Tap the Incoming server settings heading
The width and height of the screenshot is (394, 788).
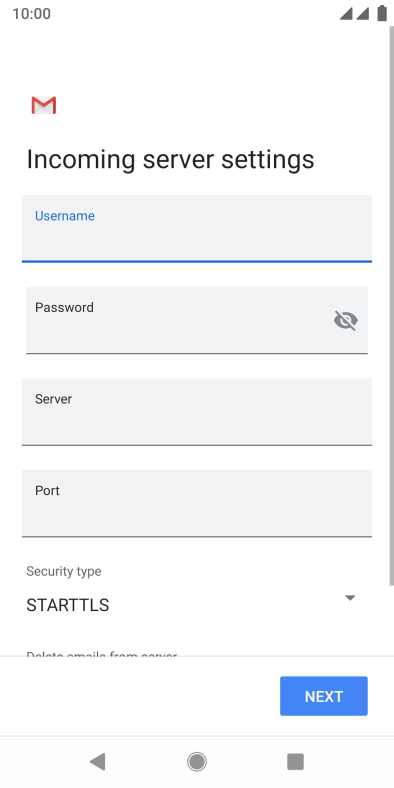pos(170,159)
